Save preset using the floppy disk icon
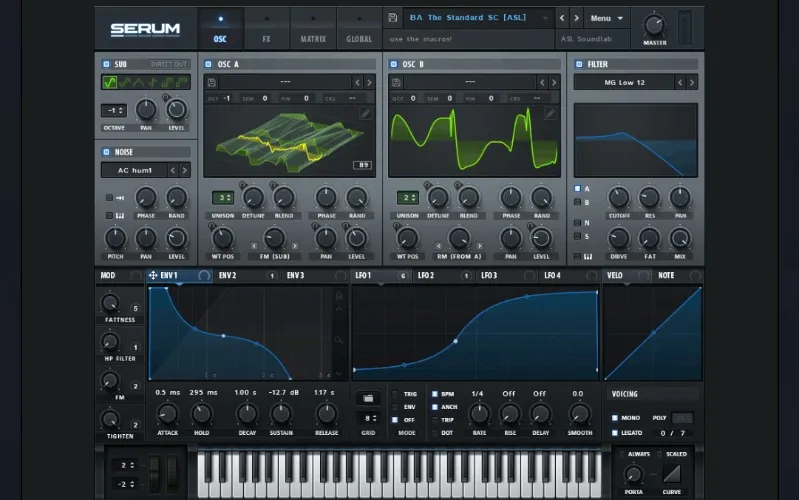The width and height of the screenshot is (799, 500). click(x=392, y=18)
